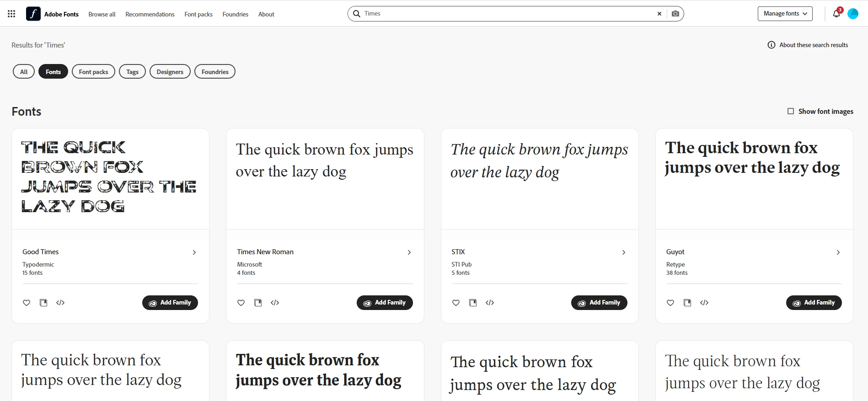Open the apps grid launcher icon

pos(11,14)
